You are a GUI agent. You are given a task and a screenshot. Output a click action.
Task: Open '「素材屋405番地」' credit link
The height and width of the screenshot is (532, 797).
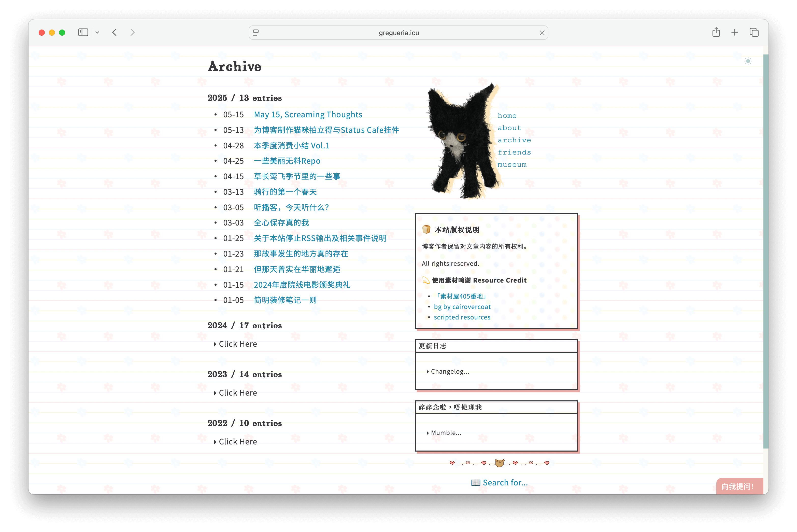click(x=461, y=296)
